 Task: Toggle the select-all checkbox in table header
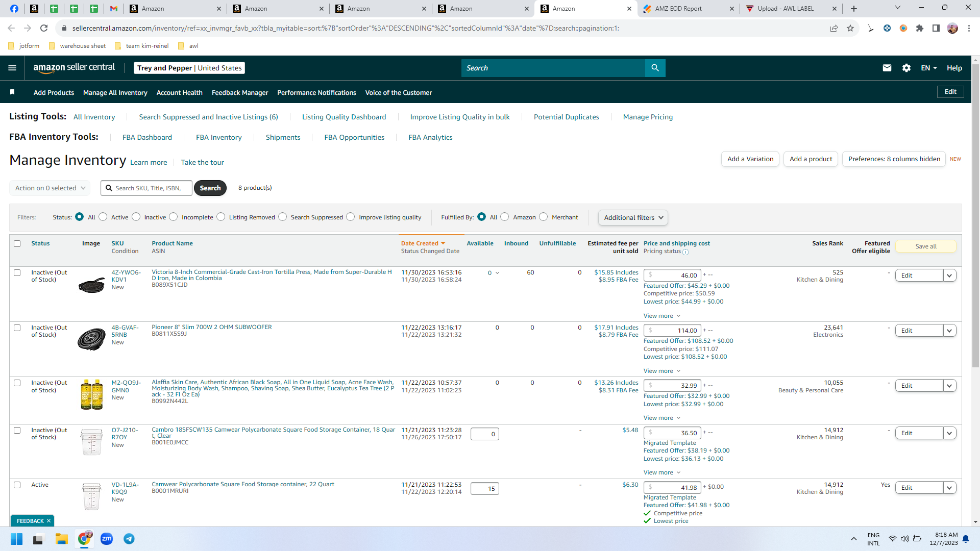[x=17, y=243]
